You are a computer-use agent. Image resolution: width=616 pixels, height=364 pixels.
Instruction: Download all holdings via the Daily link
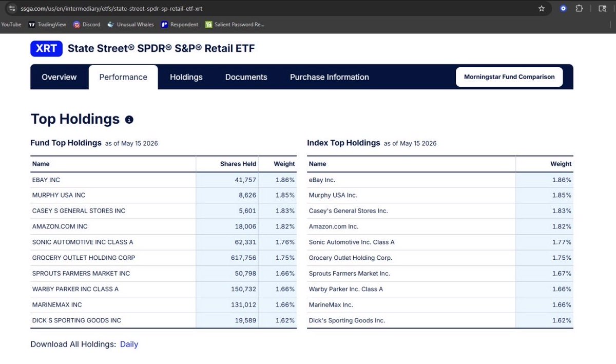(x=129, y=344)
